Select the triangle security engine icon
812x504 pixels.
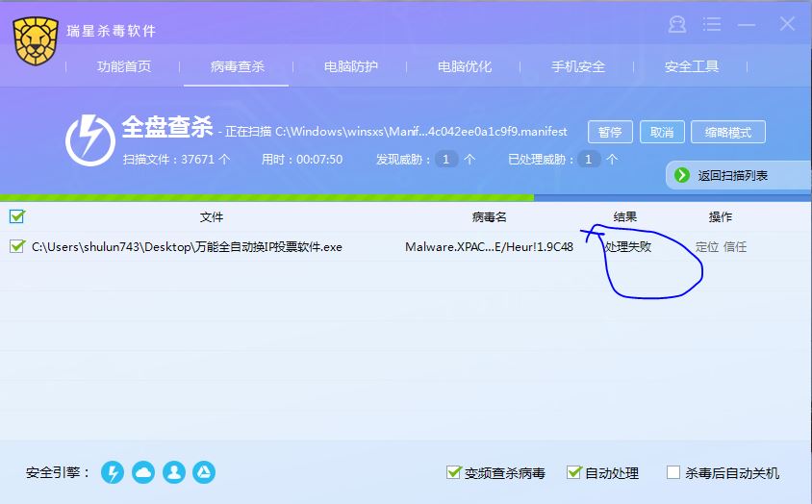(x=204, y=472)
